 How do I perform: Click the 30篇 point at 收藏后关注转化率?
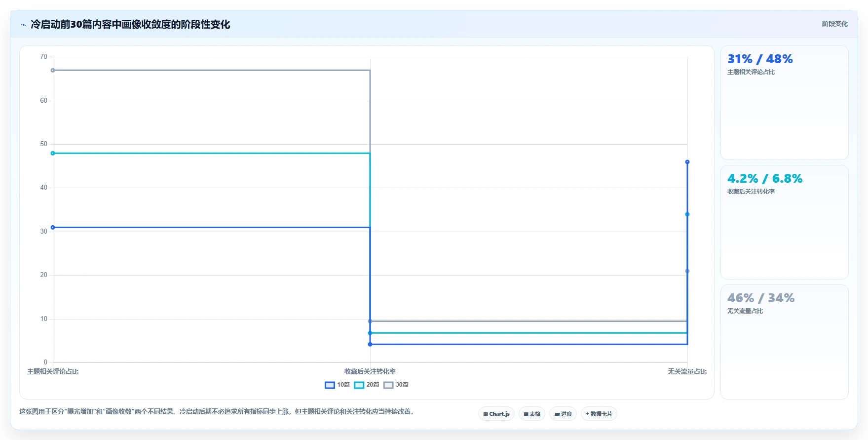tap(370, 321)
